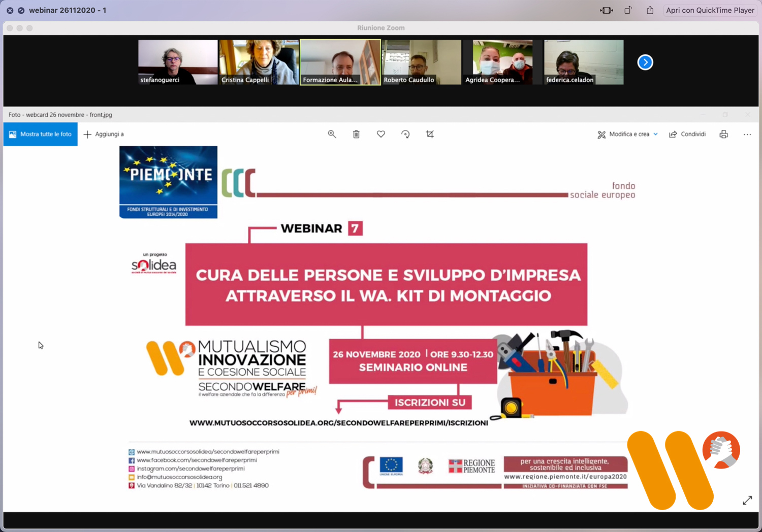762x532 pixels.
Task: Select Roberto Caudullo video thumbnail
Action: [422, 62]
